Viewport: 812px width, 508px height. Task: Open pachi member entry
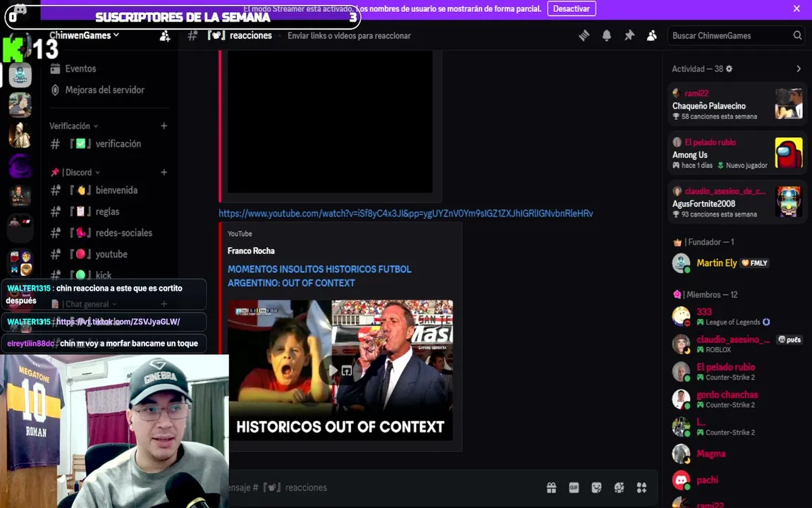[x=737, y=480]
